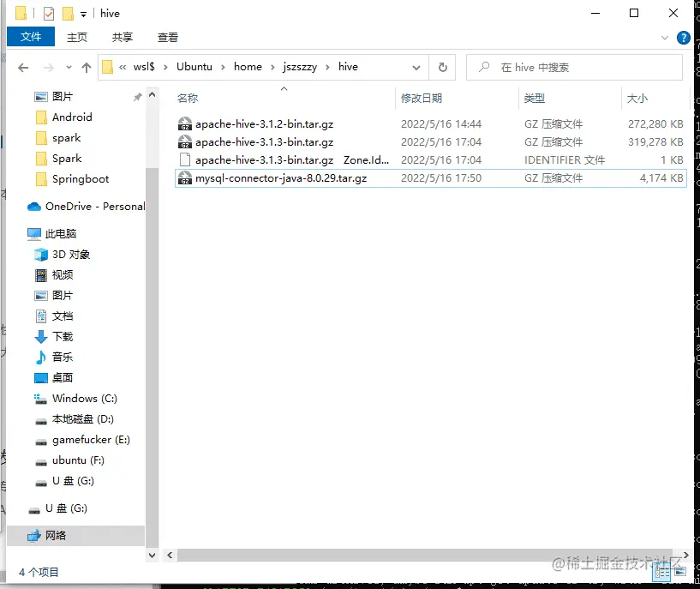Click jszszzy in the address breadcrumb
This screenshot has width=700, height=589.
pyautogui.click(x=300, y=67)
